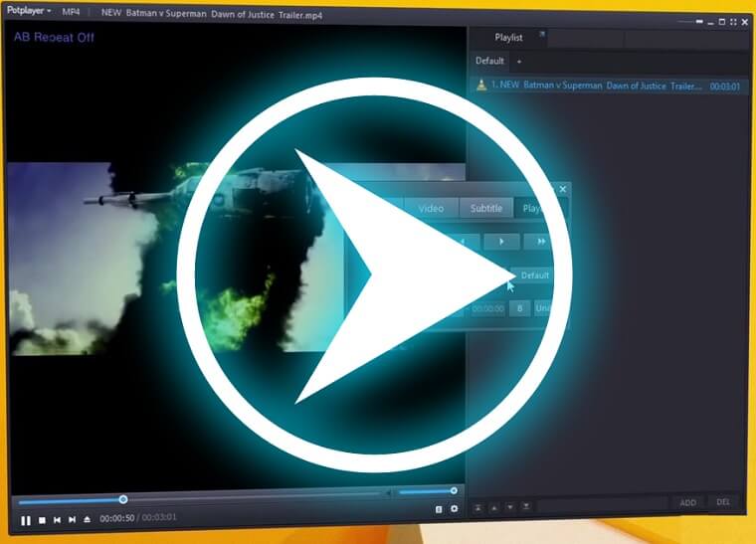
Task: Add a new playlist with plus button
Action: pos(519,62)
